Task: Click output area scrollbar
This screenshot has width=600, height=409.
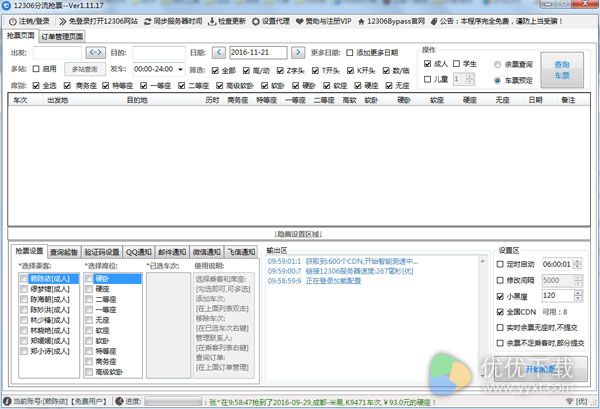Action: (x=483, y=318)
